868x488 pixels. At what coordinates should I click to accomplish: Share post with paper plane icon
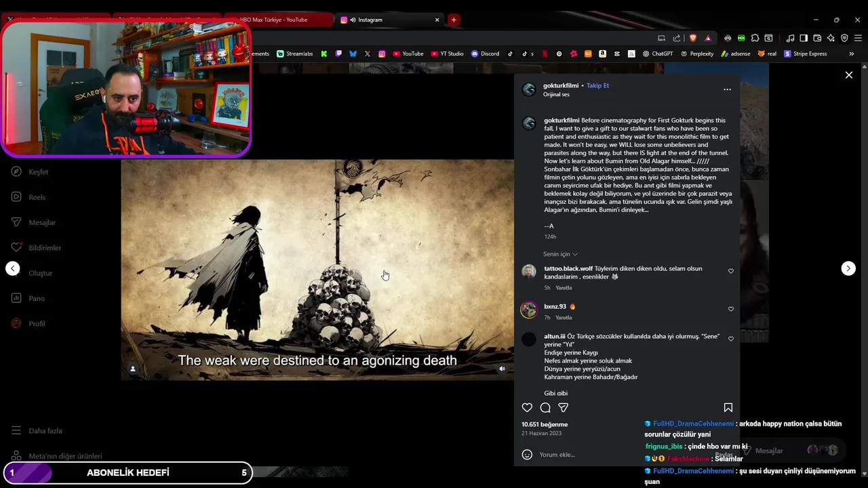pos(563,407)
